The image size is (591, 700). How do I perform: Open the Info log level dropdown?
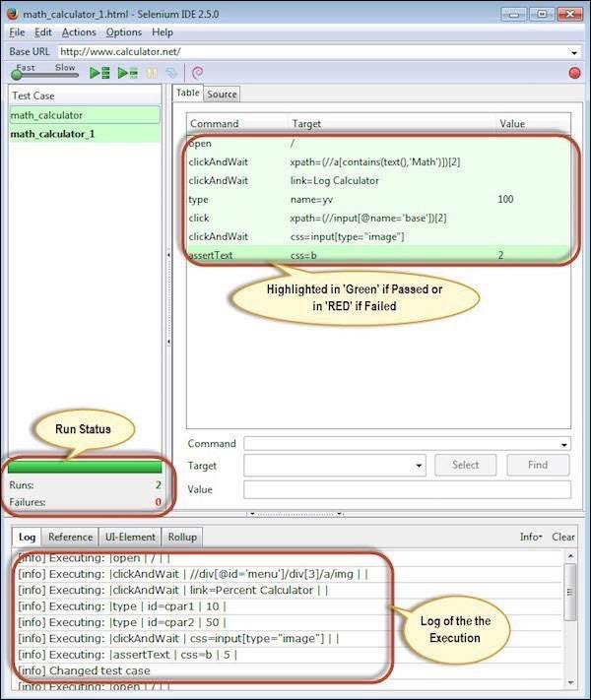(531, 537)
